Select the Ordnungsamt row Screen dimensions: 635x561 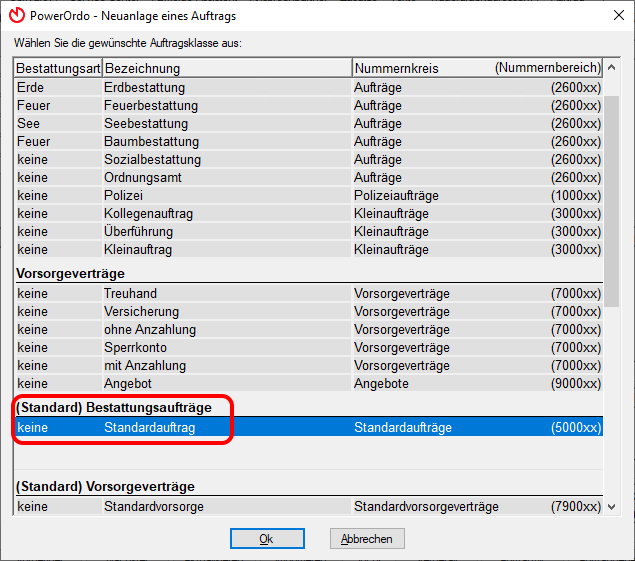(x=309, y=177)
